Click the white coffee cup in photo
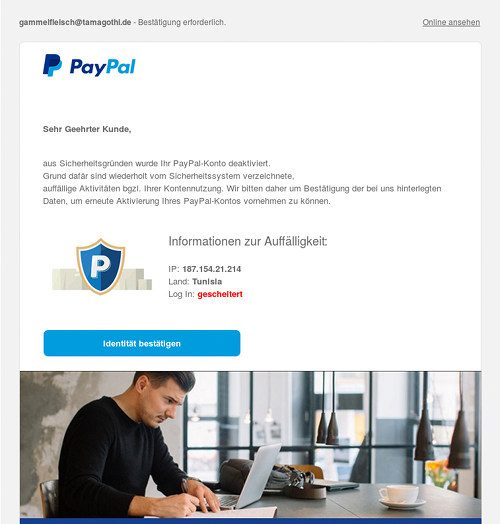This screenshot has height=524, width=500. tap(400, 494)
